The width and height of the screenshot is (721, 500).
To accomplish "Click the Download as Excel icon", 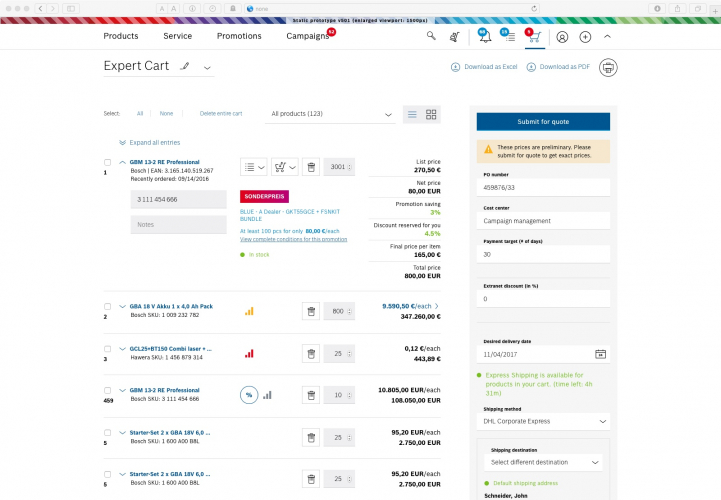I will click(x=455, y=67).
